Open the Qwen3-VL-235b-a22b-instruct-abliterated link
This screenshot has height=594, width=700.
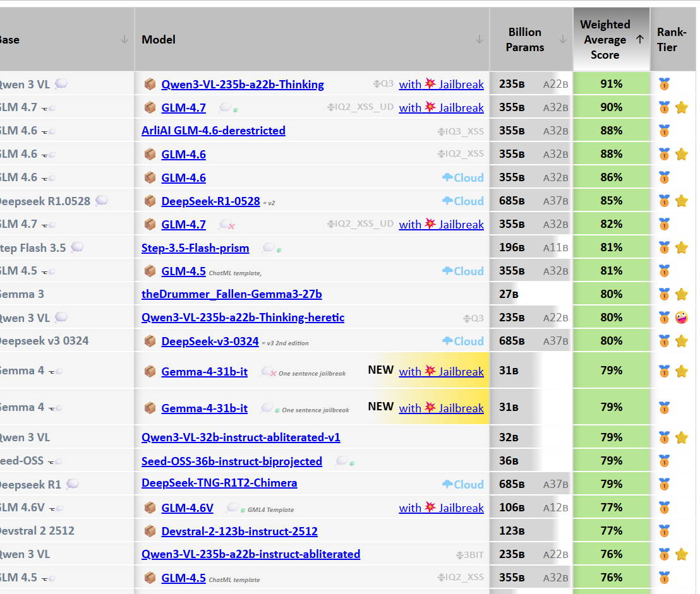(x=251, y=554)
